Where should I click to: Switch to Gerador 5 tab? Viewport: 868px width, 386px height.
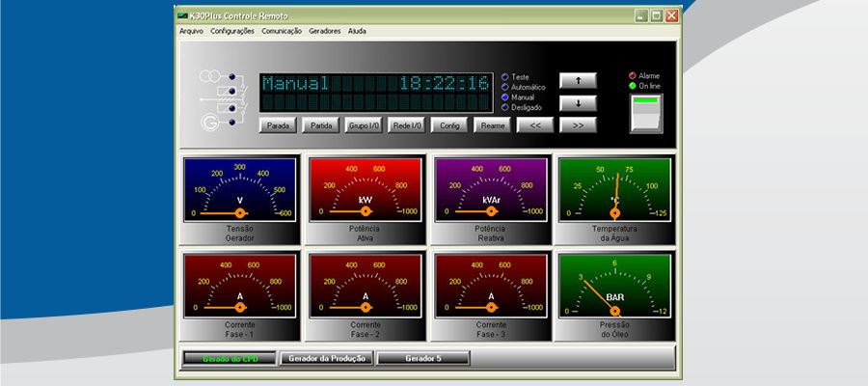(422, 358)
